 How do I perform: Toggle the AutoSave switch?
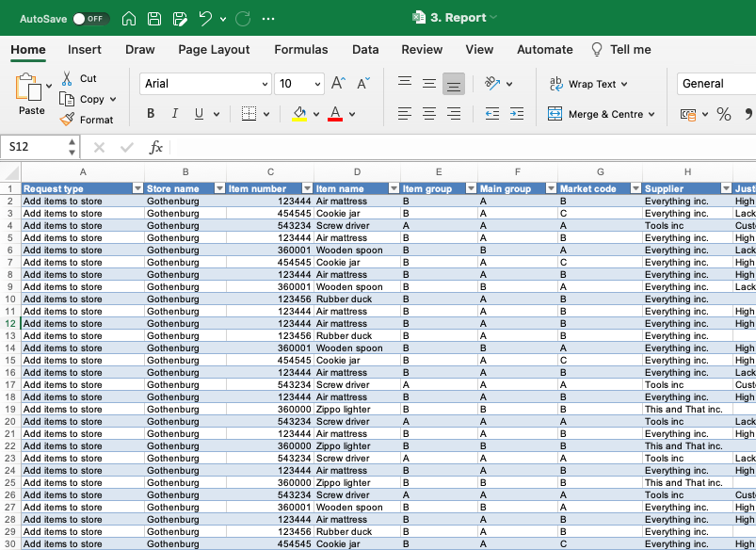90,19
